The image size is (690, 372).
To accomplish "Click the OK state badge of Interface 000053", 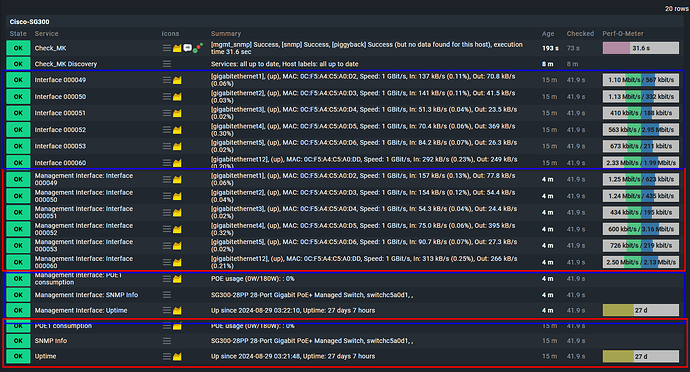I will [x=18, y=146].
